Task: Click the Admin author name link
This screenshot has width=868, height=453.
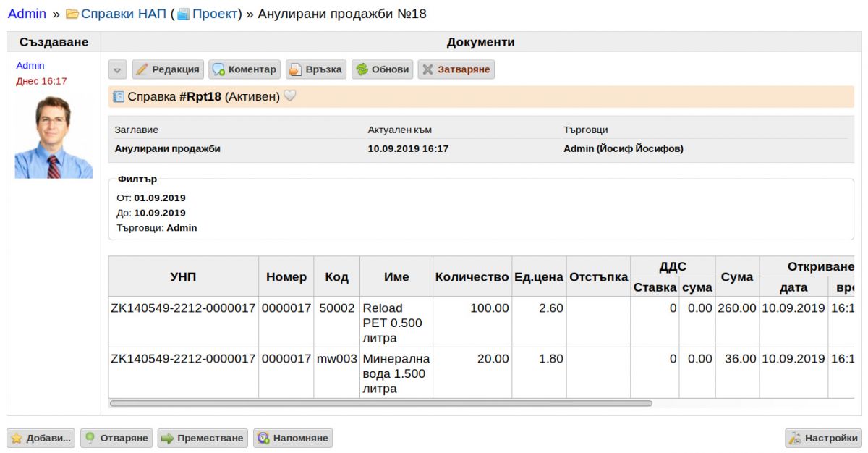Action: click(30, 65)
